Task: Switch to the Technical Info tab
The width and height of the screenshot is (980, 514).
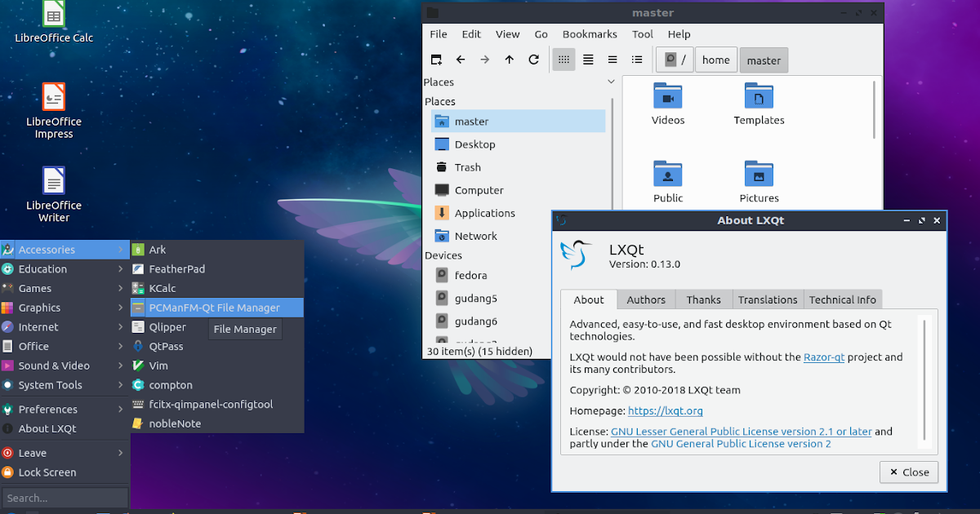Action: (x=843, y=299)
